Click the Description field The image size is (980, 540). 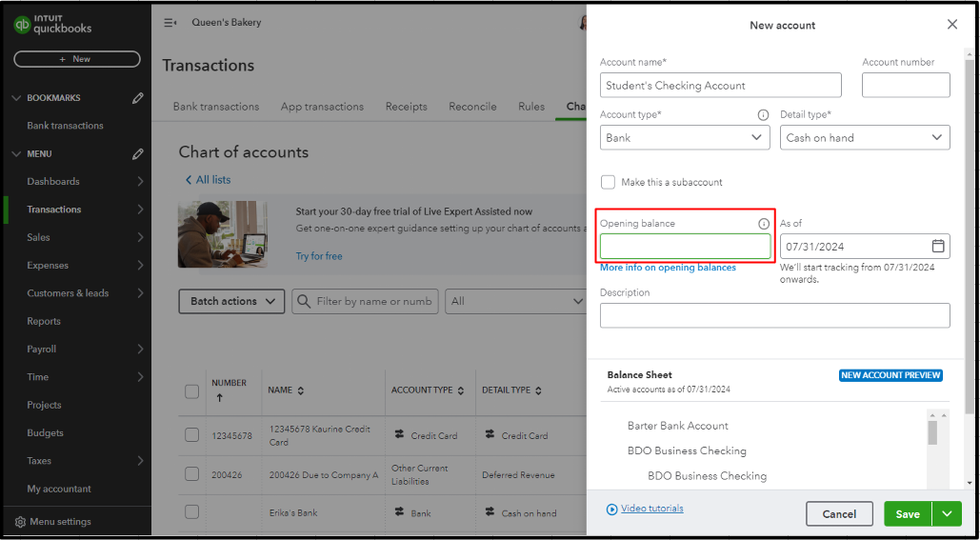click(x=775, y=315)
